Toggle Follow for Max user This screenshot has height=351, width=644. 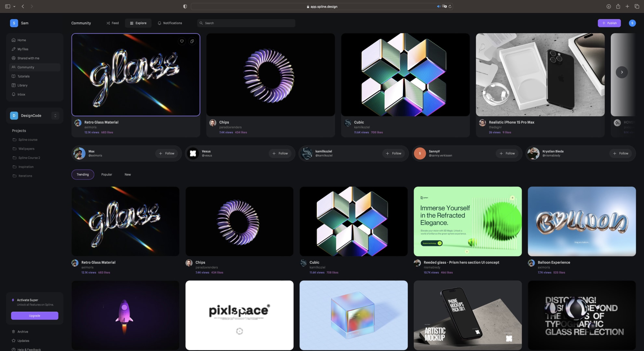168,153
